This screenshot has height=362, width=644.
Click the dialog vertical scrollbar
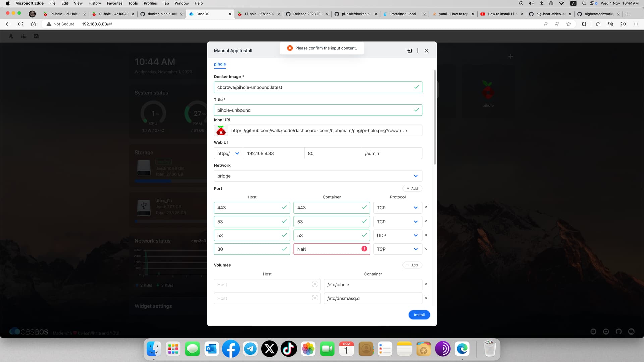click(x=435, y=117)
